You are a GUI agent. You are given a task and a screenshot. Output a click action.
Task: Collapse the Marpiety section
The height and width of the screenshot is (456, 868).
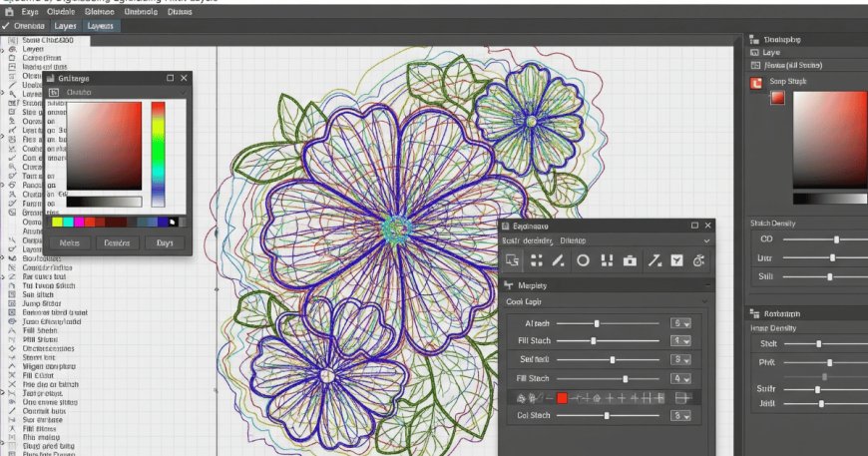[x=707, y=285]
